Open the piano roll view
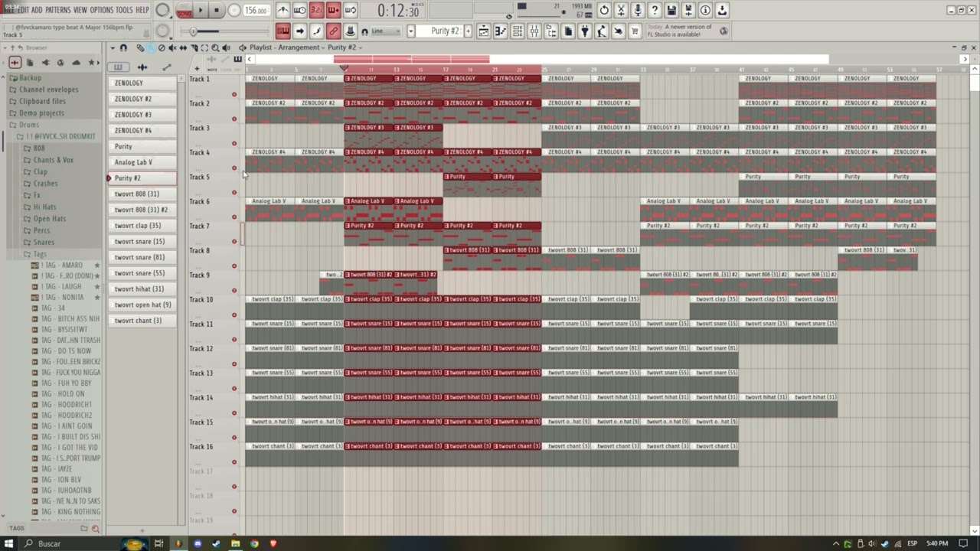This screenshot has height=551, width=980. pos(500,31)
